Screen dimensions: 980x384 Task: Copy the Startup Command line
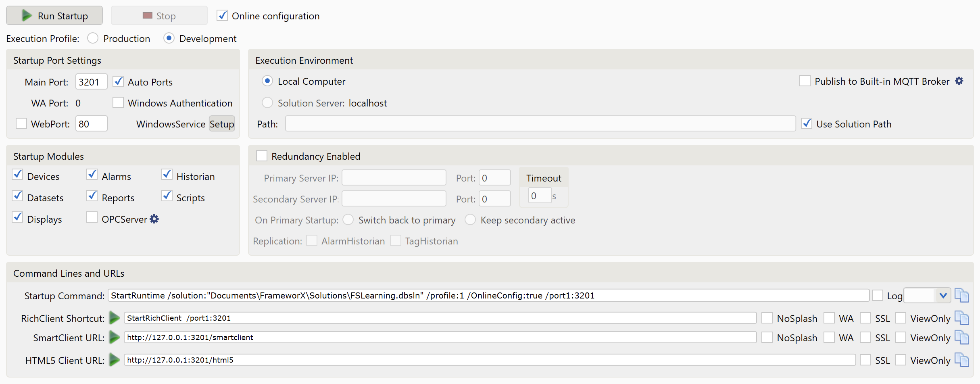[x=962, y=296]
